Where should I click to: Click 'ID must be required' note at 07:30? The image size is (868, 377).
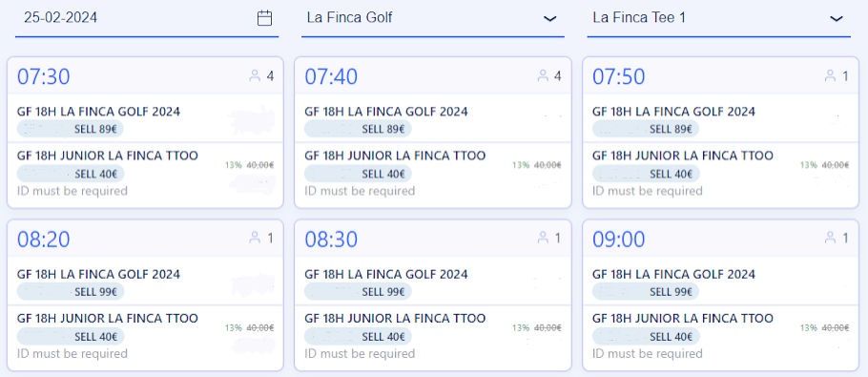(72, 192)
